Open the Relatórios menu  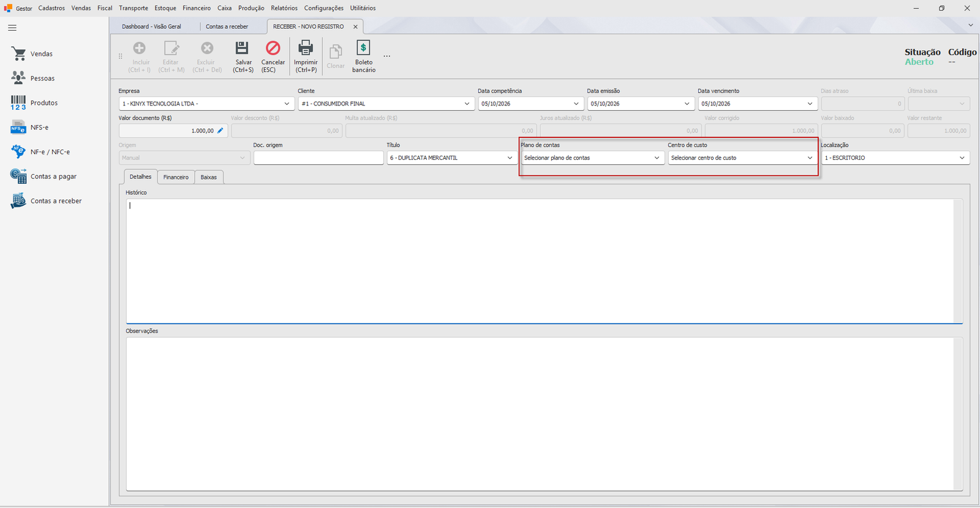tap(284, 8)
